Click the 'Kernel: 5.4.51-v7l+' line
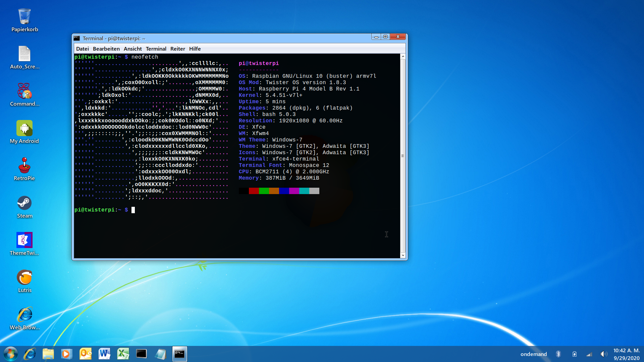The image size is (644, 362). click(x=270, y=95)
